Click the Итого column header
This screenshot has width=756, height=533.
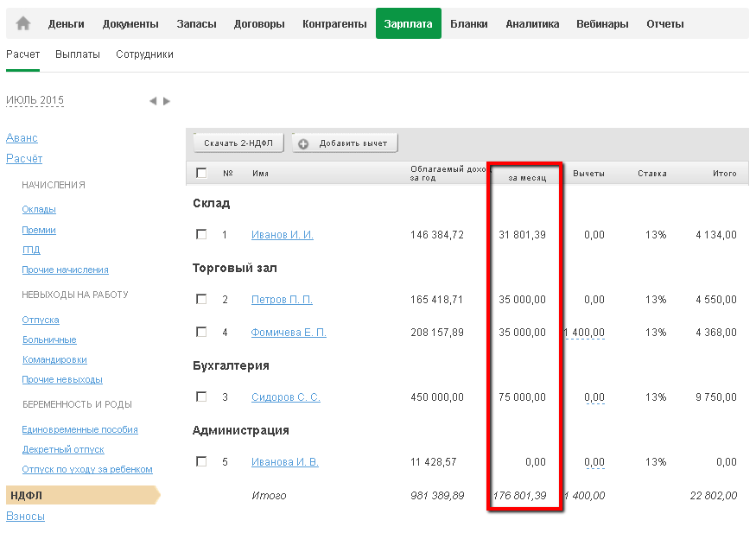tap(725, 174)
